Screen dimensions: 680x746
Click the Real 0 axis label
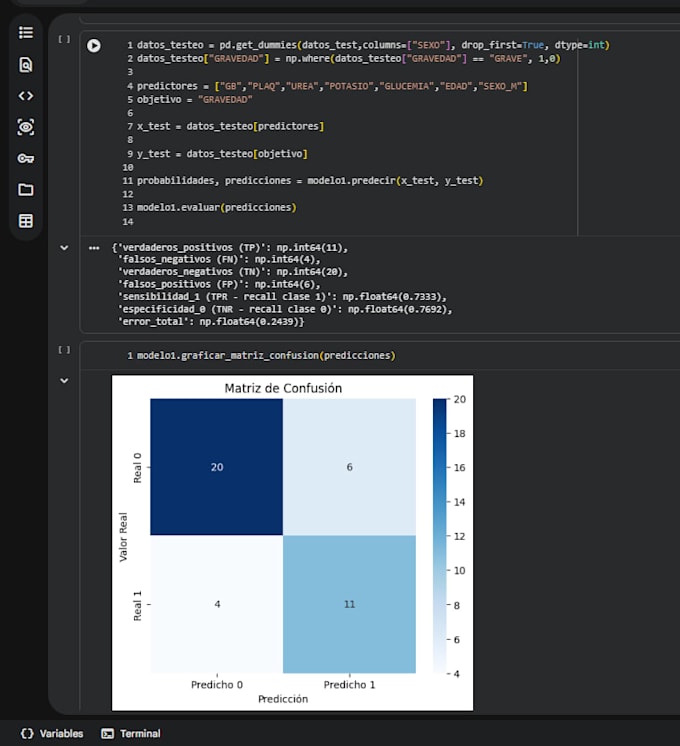point(137,468)
